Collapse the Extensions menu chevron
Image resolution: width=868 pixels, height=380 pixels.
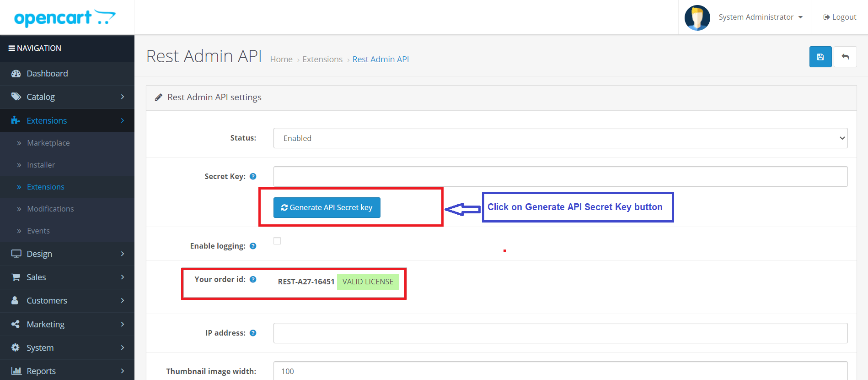pyautogui.click(x=123, y=120)
